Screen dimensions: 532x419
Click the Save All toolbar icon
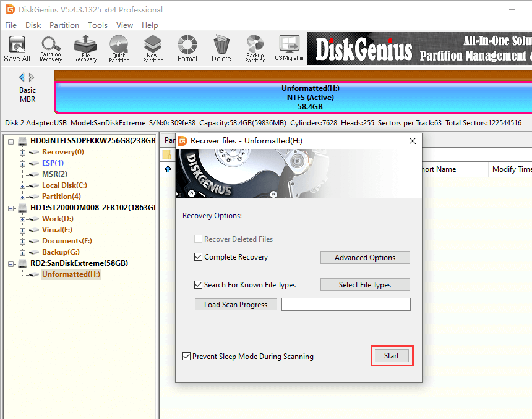[x=17, y=48]
